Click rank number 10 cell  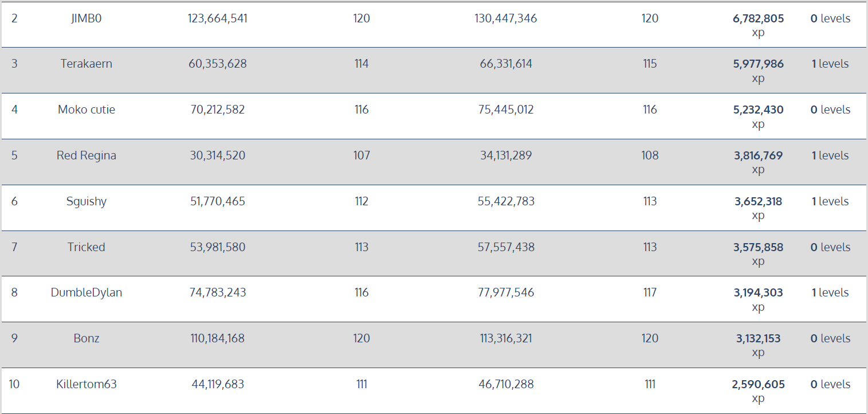(14, 384)
